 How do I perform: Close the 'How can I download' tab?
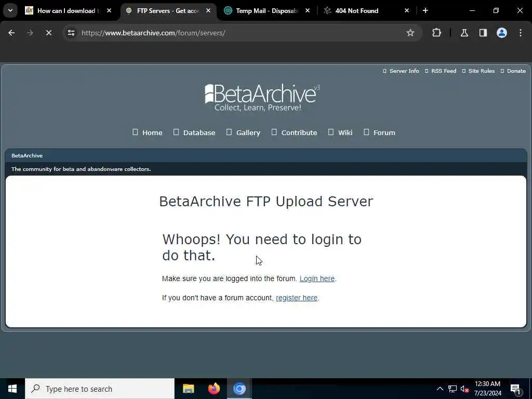[109, 10]
